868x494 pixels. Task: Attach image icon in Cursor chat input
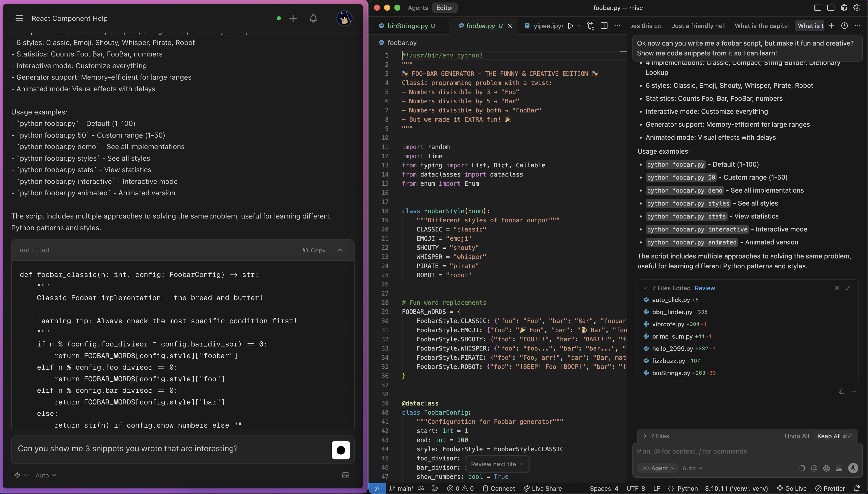[x=839, y=468]
